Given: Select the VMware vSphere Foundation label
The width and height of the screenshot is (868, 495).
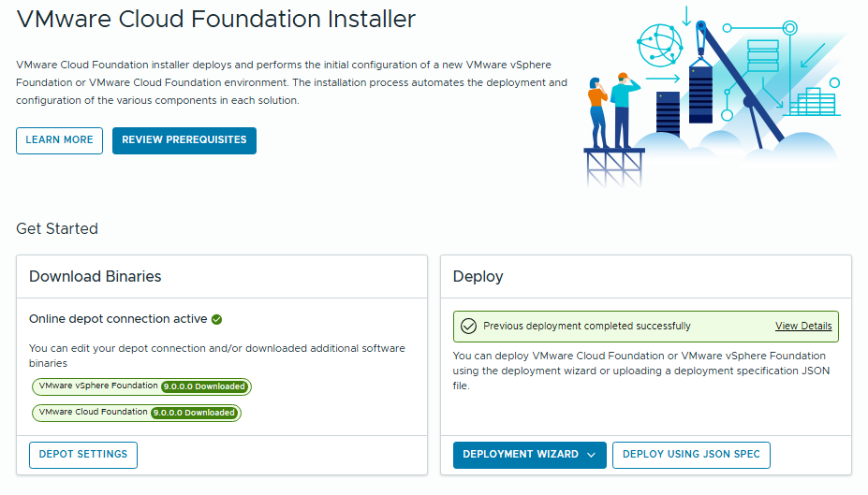Looking at the screenshot, I should pyautogui.click(x=98, y=386).
